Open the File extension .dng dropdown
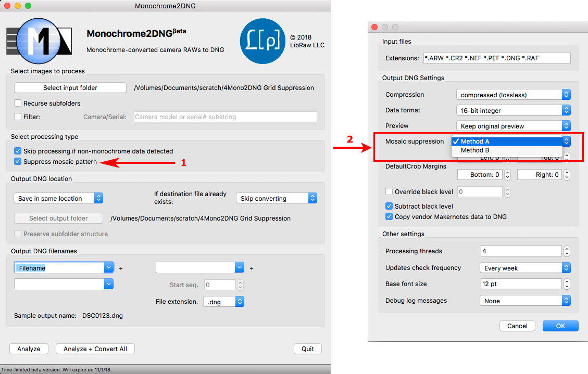Viewport: 588px width, 374px height. coord(223,302)
